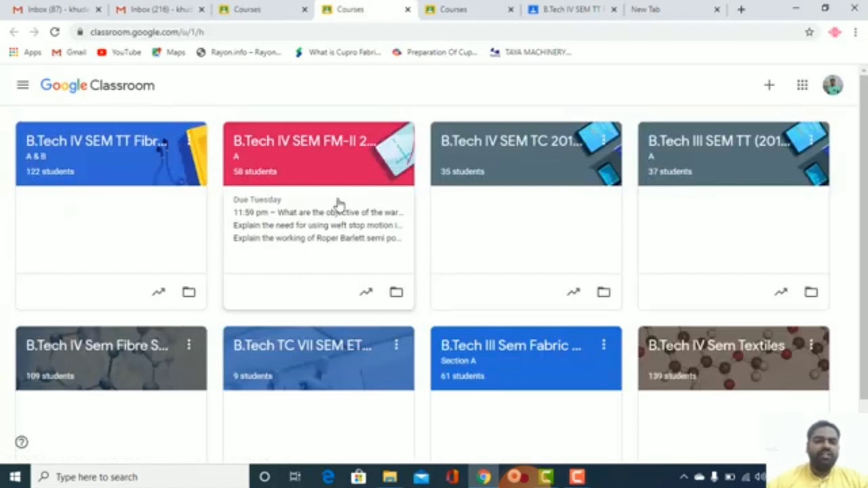Image resolution: width=868 pixels, height=488 pixels.
Task: Open 'Explain the need for using weft stop motion' assignment
Action: 318,225
